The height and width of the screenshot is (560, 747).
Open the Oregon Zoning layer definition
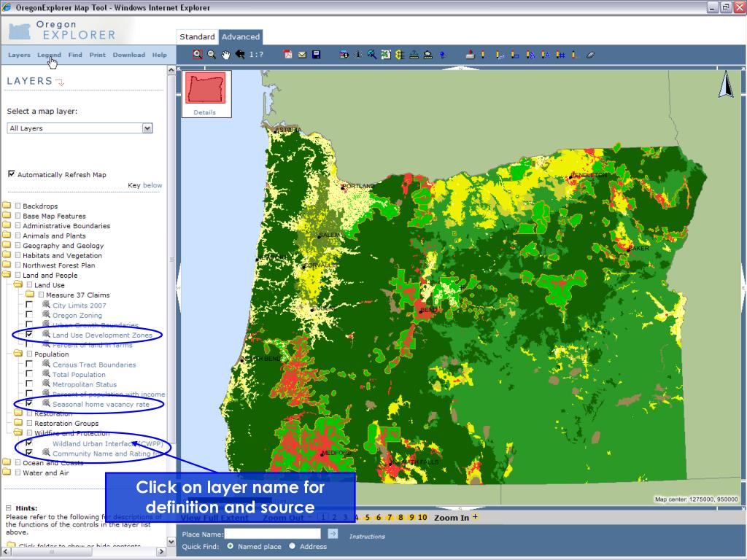tap(77, 315)
